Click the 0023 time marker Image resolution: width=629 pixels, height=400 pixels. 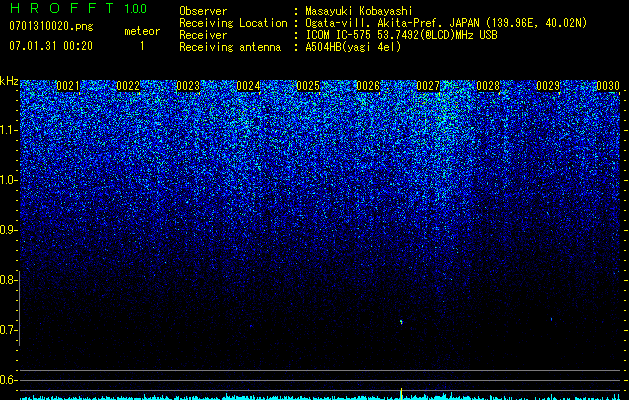coord(188,86)
